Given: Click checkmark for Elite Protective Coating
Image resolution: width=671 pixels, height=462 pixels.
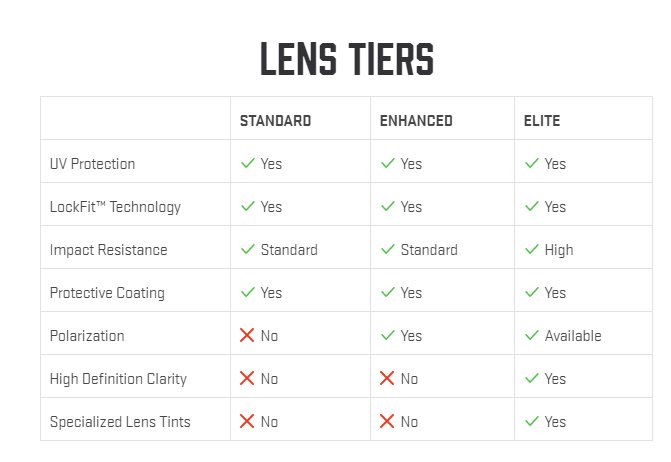Looking at the screenshot, I should tap(531, 292).
